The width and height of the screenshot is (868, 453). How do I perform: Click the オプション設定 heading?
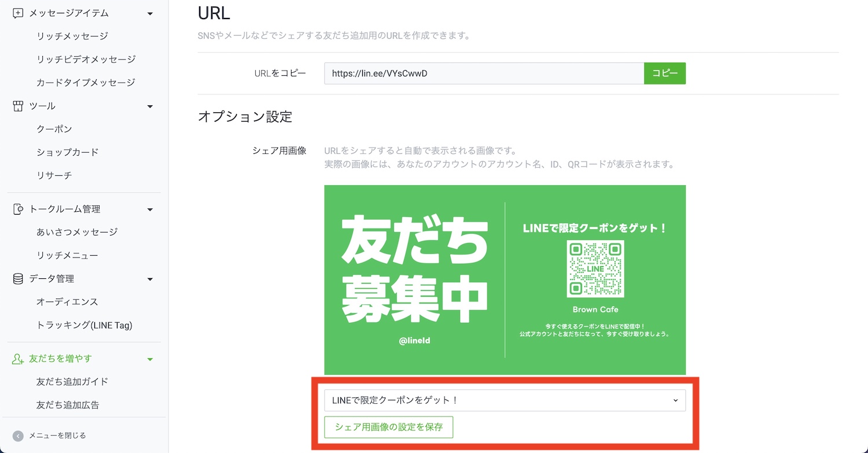point(245,117)
